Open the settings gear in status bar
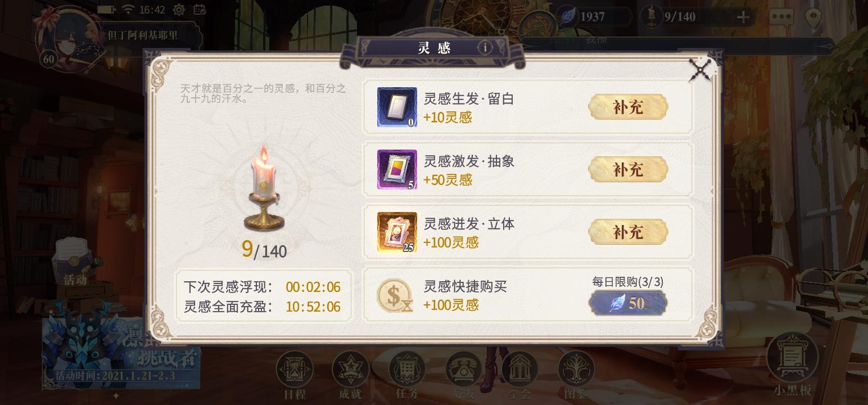 [179, 10]
